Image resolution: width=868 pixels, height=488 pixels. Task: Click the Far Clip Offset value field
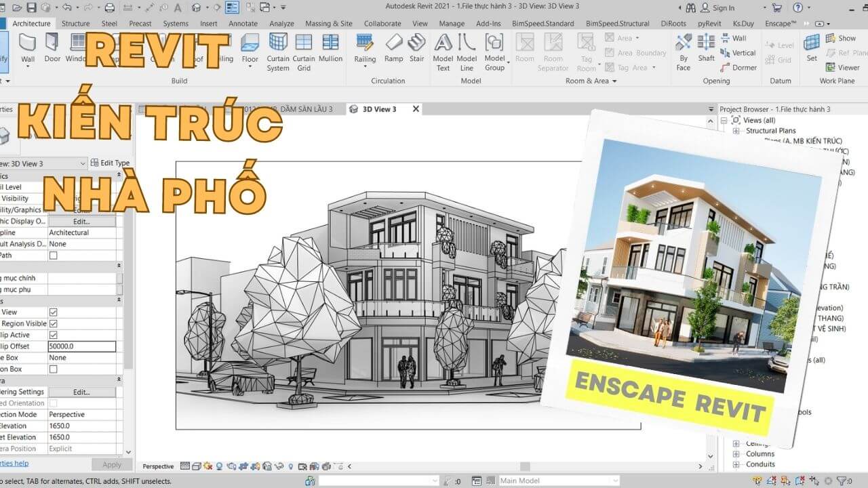tap(81, 346)
